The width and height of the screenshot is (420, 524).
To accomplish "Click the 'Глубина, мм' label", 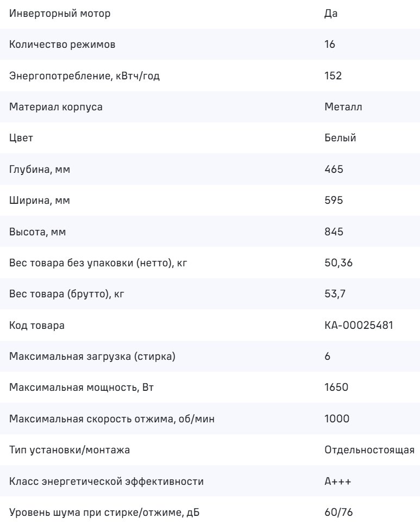I will (40, 169).
